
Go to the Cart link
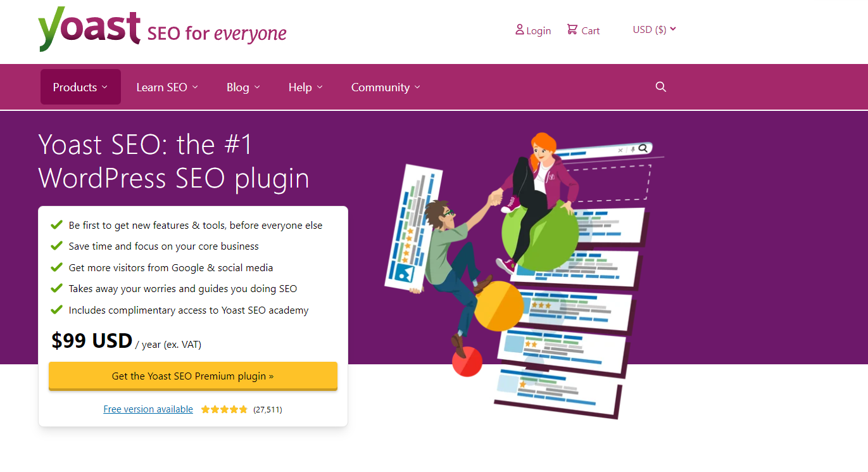583,30
